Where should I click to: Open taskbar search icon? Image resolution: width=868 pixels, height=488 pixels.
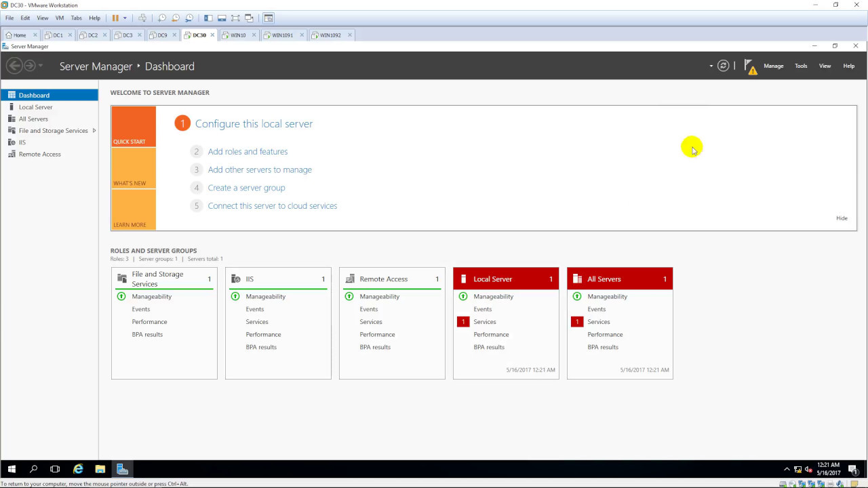(x=33, y=469)
